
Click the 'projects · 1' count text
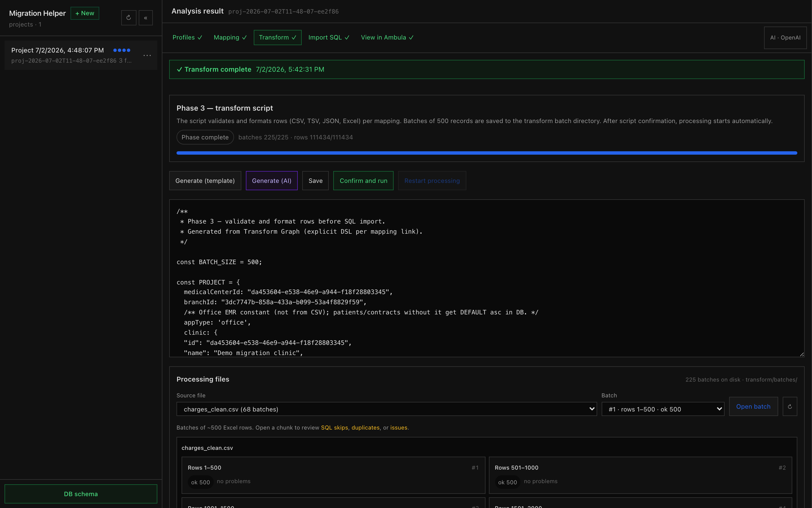tap(25, 25)
